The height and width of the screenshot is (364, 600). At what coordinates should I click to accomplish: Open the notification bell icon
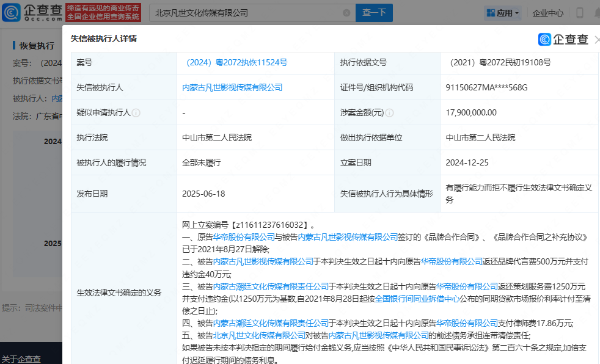click(x=596, y=13)
